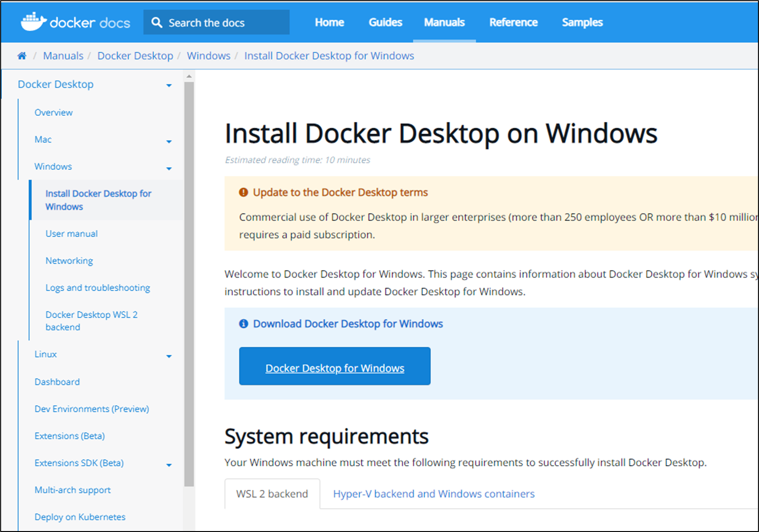759x532 pixels.
Task: Open the Dashboard sidebar link
Action: pos(57,382)
